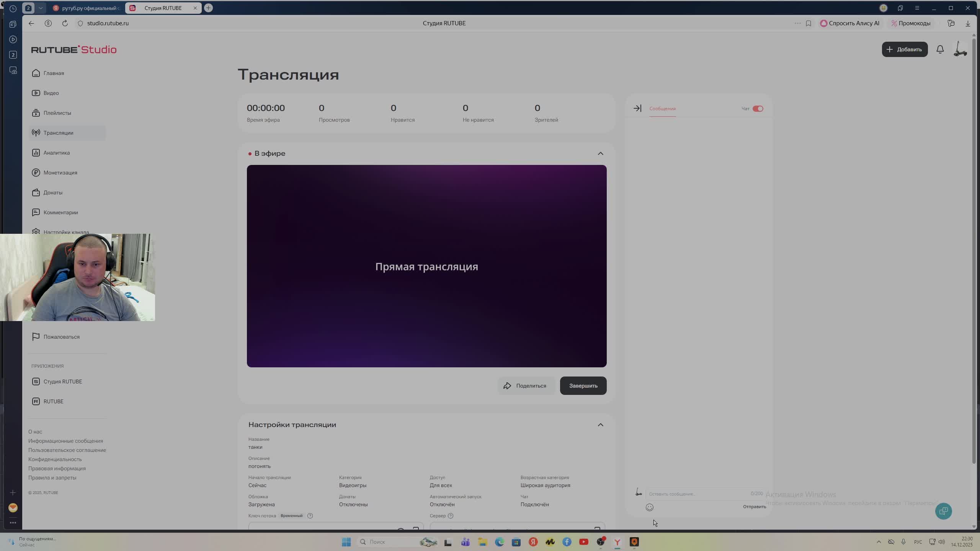This screenshot has height=551, width=980.
Task: Open Донаты section in sidebar
Action: tap(53, 192)
